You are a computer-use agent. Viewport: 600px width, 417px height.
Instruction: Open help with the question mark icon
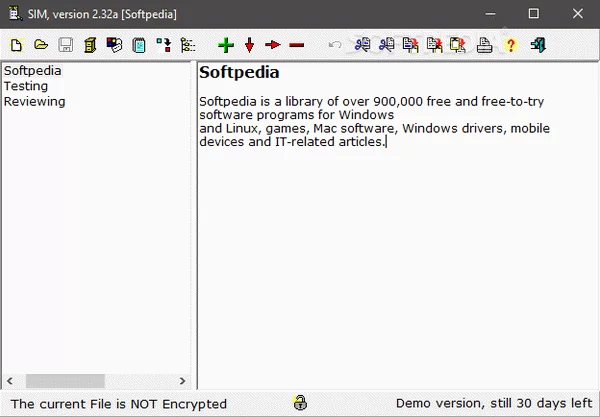pos(510,45)
